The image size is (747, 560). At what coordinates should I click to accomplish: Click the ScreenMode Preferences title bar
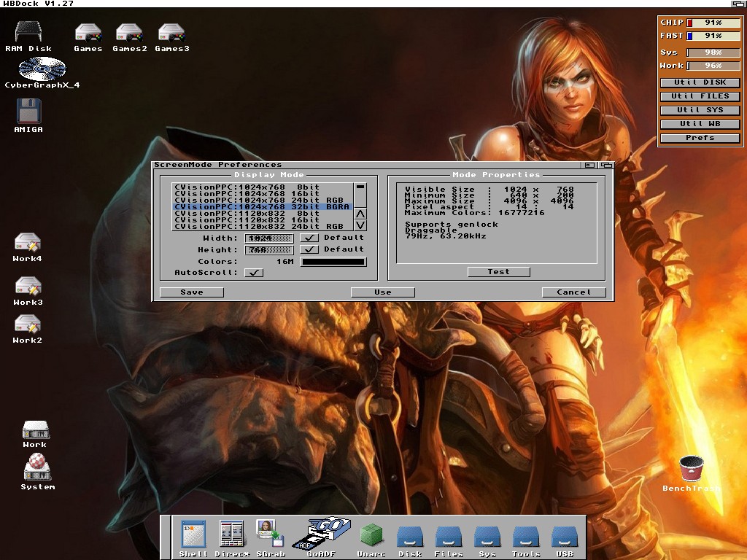(367, 165)
